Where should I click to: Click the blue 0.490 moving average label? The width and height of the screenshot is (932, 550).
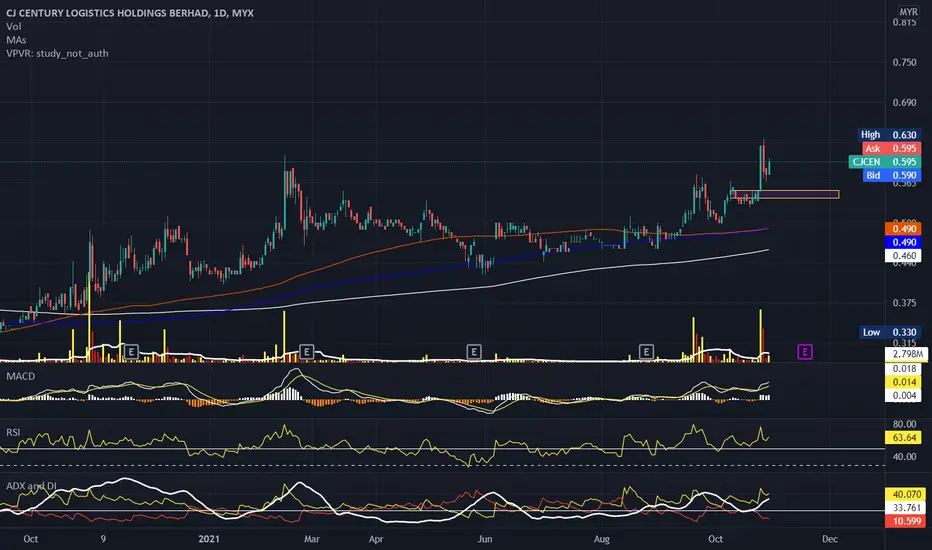pyautogui.click(x=903, y=243)
